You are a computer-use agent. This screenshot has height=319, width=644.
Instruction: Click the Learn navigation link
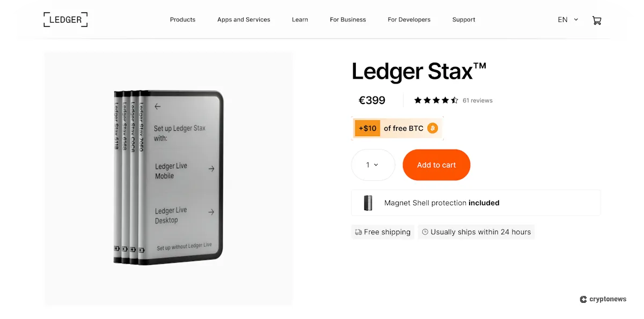(300, 20)
